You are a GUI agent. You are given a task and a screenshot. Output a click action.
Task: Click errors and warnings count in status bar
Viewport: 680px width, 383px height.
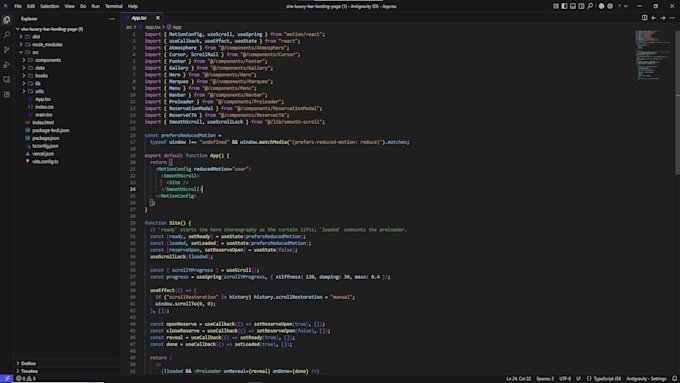(26, 379)
